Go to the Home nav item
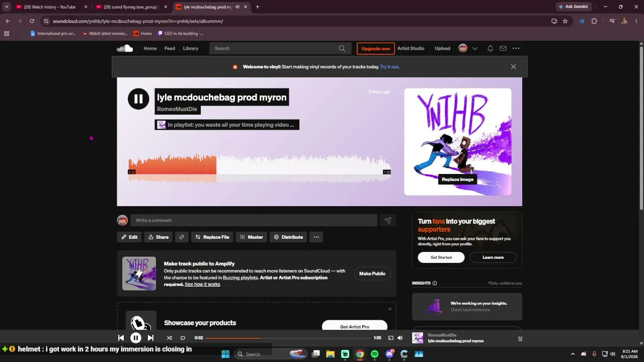The image size is (644, 362). coord(150,48)
